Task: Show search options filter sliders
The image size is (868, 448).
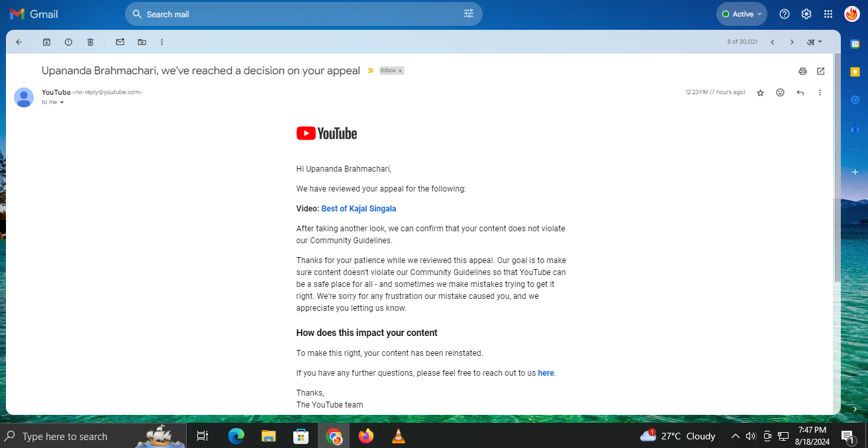Action: tap(469, 14)
